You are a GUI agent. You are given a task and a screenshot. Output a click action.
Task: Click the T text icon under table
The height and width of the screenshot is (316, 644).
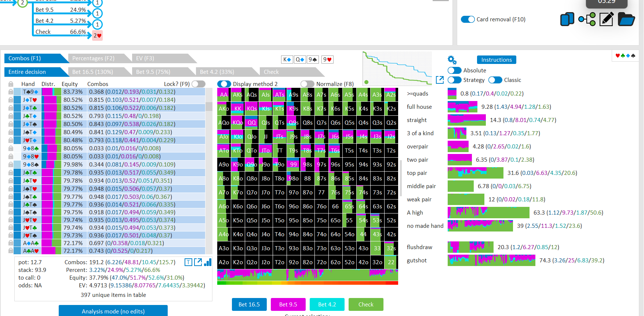click(x=188, y=262)
